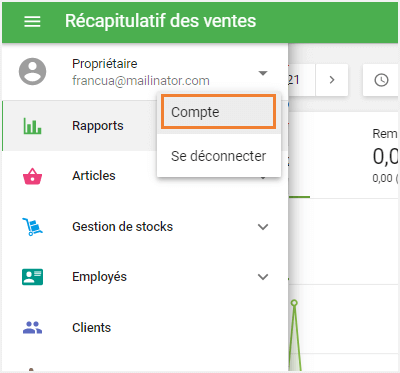Click the Articles shopping basket icon

(x=32, y=176)
